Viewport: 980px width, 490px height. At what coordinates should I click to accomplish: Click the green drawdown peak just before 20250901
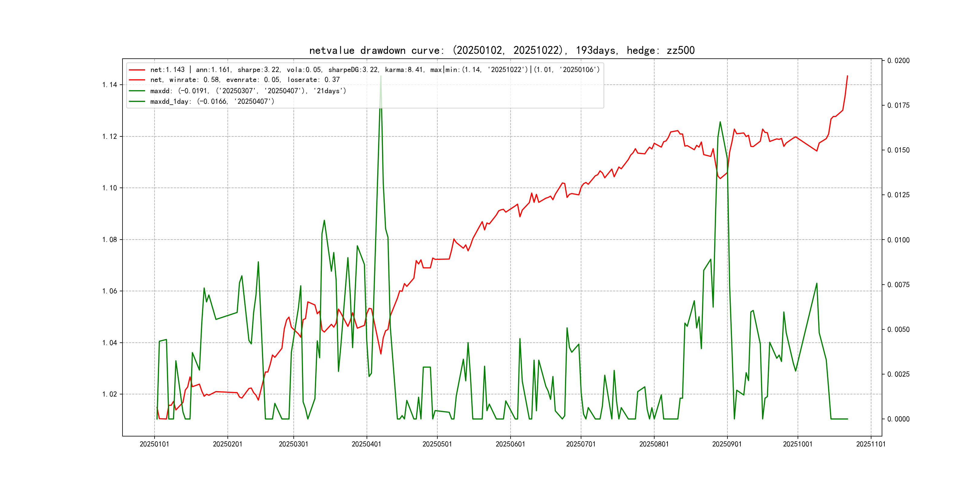pyautogui.click(x=720, y=122)
